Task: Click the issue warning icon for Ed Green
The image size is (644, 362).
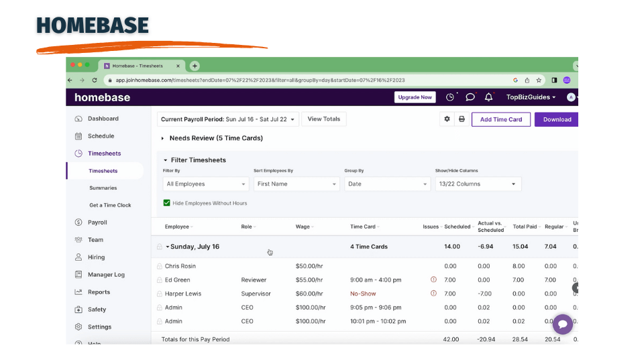Action: (x=433, y=280)
